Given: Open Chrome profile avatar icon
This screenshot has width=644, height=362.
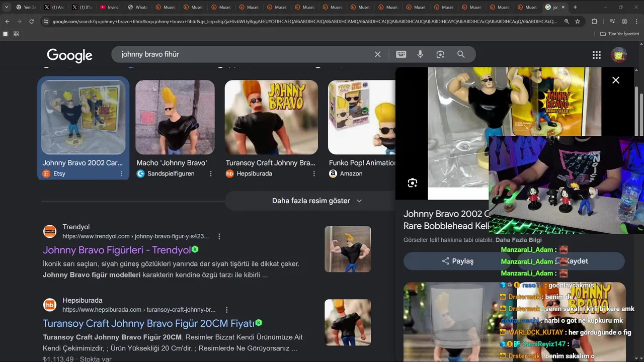Looking at the screenshot, I should coord(624,22).
